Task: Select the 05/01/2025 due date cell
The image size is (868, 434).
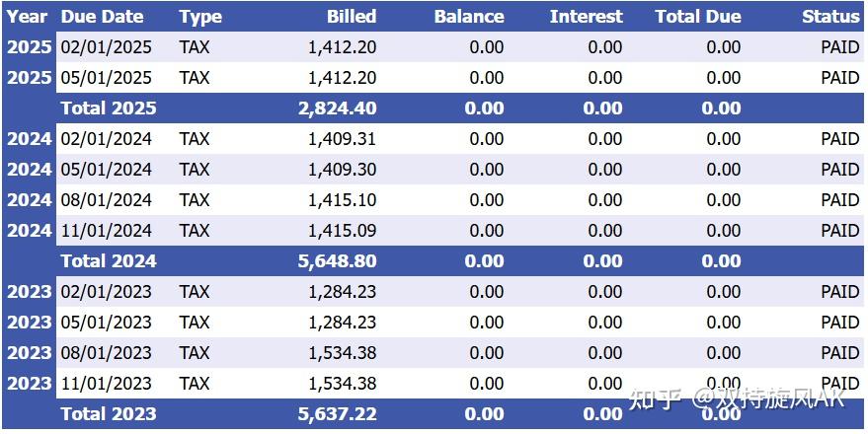Action: (107, 78)
